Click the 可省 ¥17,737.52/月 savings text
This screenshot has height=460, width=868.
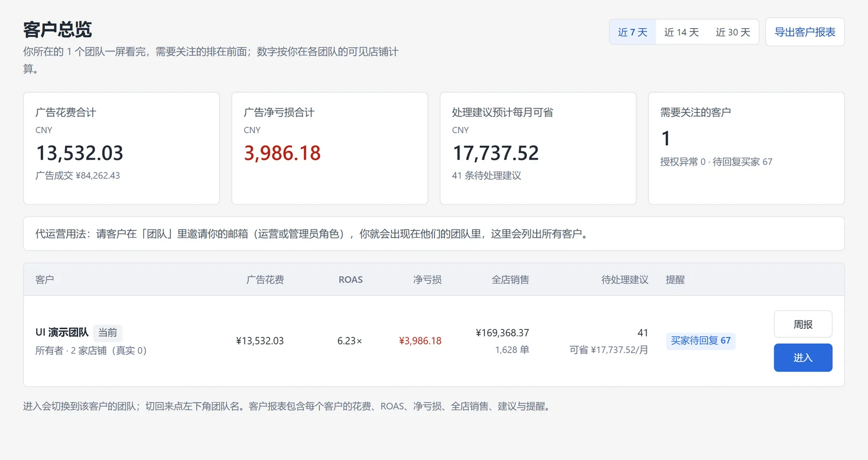[609, 350]
